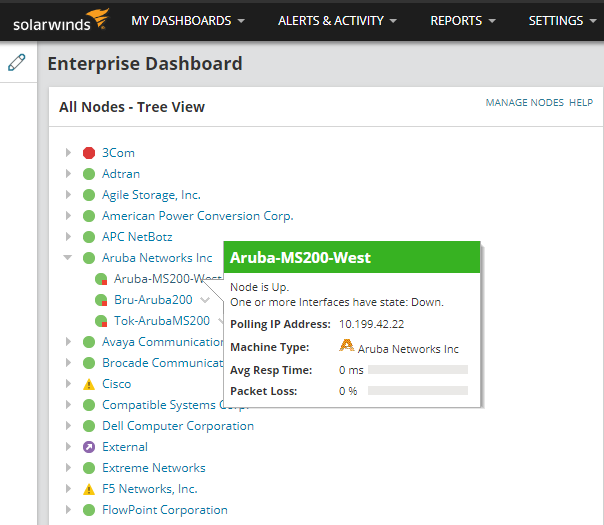Click status icon for Aruba Networks Inc group
Image resolution: width=604 pixels, height=525 pixels.
[x=89, y=258]
